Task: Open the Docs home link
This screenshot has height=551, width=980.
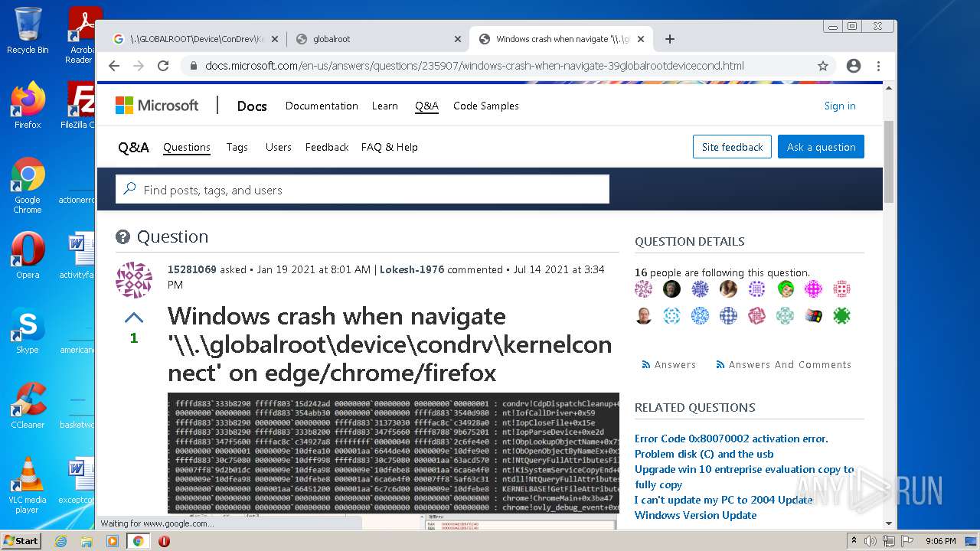Action: 252,106
